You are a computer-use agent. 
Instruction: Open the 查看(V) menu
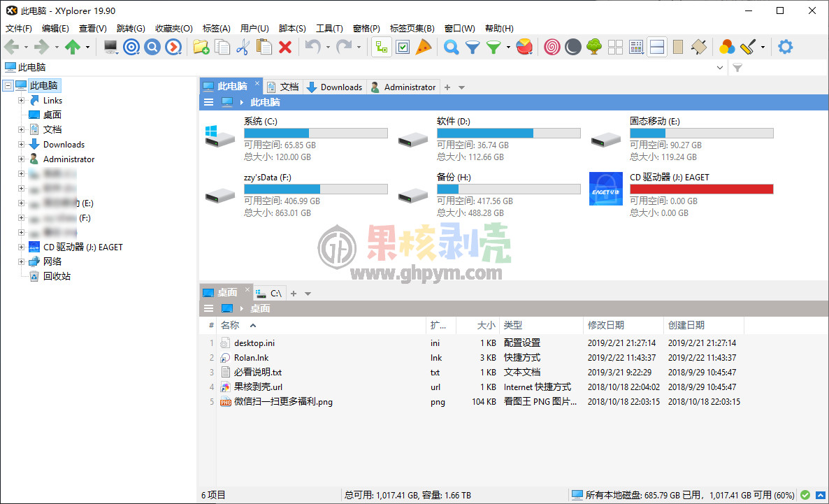point(92,29)
